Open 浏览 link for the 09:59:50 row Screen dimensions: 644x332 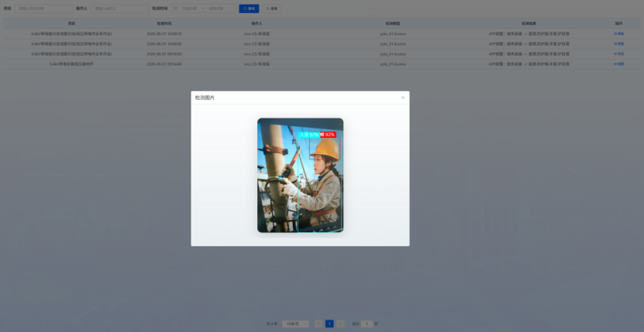pos(619,53)
